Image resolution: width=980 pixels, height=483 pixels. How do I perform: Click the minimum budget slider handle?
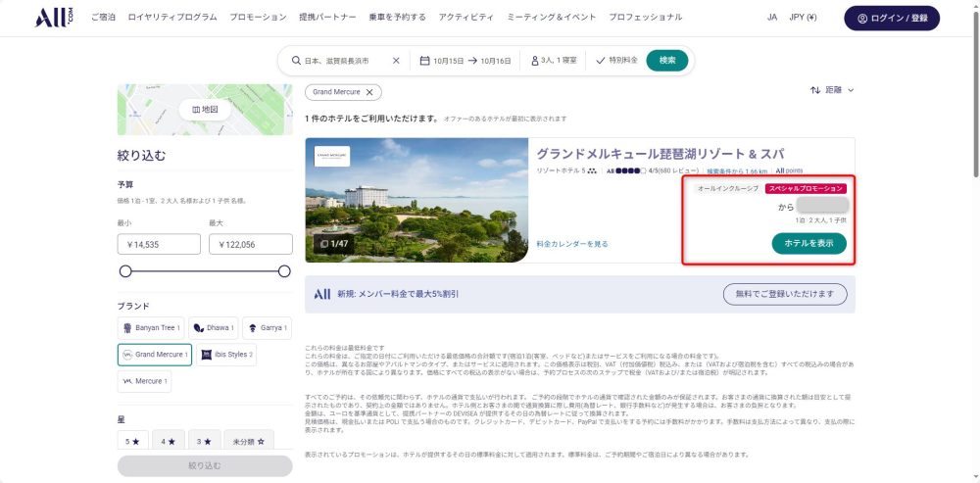125,271
